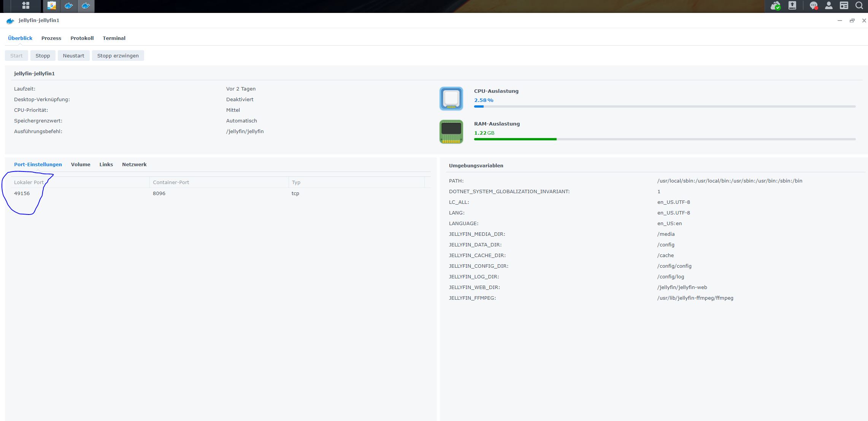Click the PATH variable value
This screenshot has width=868, height=421.
[x=730, y=181]
